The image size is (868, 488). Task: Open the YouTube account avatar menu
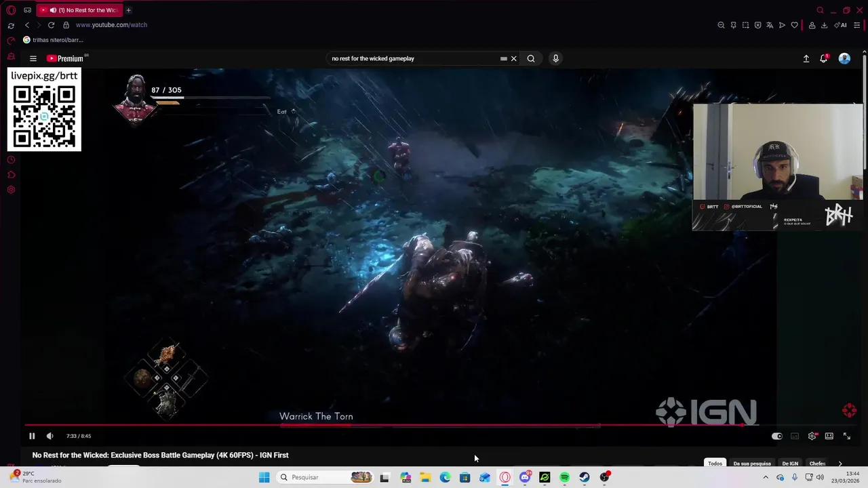tap(844, 58)
